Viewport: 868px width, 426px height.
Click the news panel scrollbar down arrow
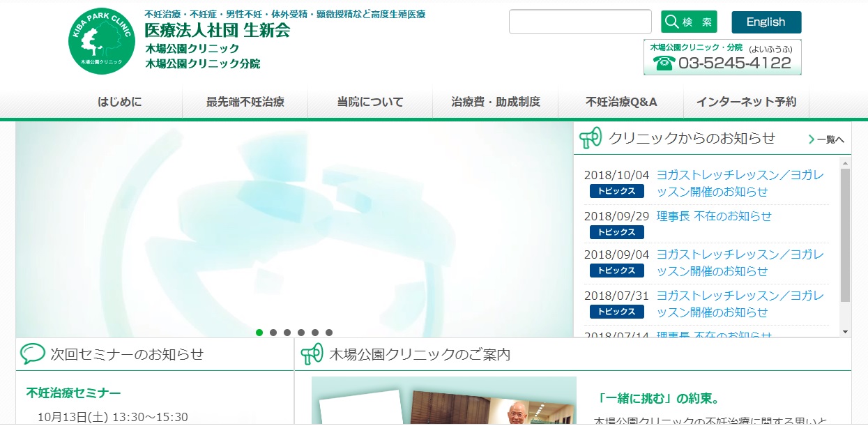(845, 331)
